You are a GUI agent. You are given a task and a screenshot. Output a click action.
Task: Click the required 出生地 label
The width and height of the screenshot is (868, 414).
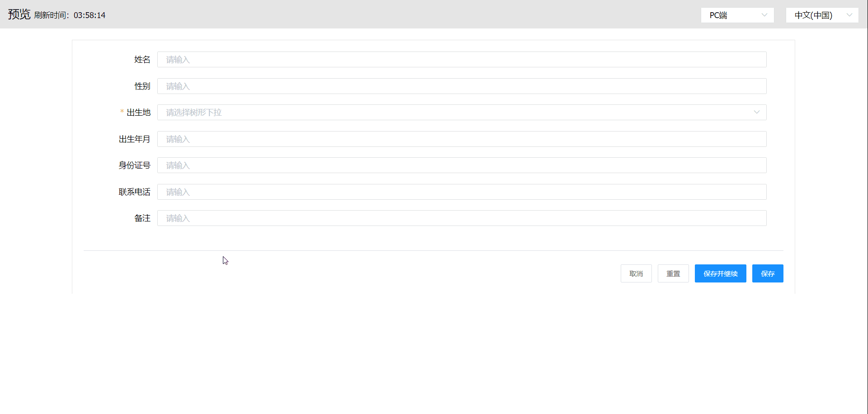coord(138,113)
